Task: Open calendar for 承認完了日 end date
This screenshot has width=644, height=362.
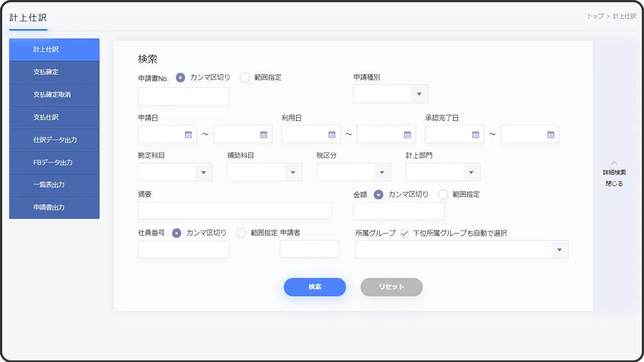Action: (550, 134)
